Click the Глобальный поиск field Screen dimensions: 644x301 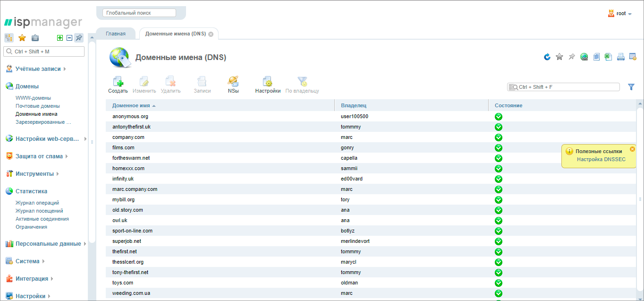139,13
